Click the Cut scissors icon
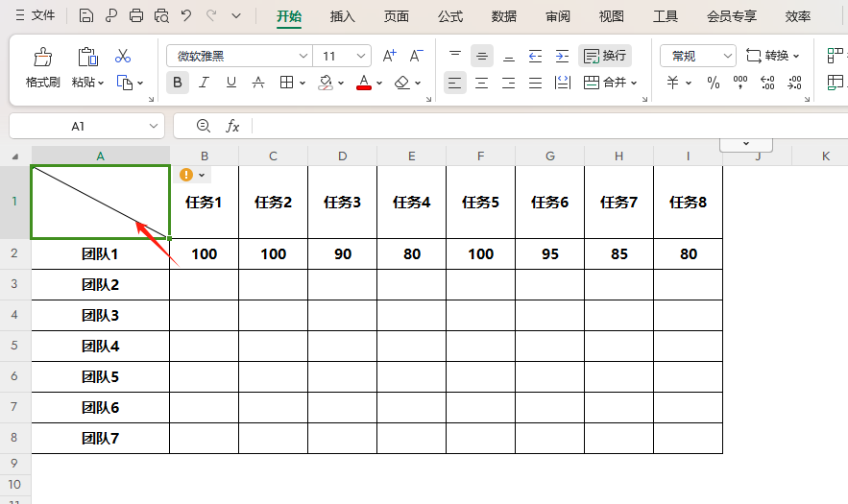 123,56
